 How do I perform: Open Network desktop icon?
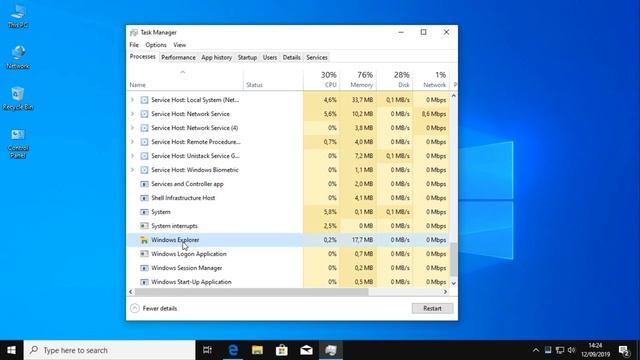[x=18, y=57]
